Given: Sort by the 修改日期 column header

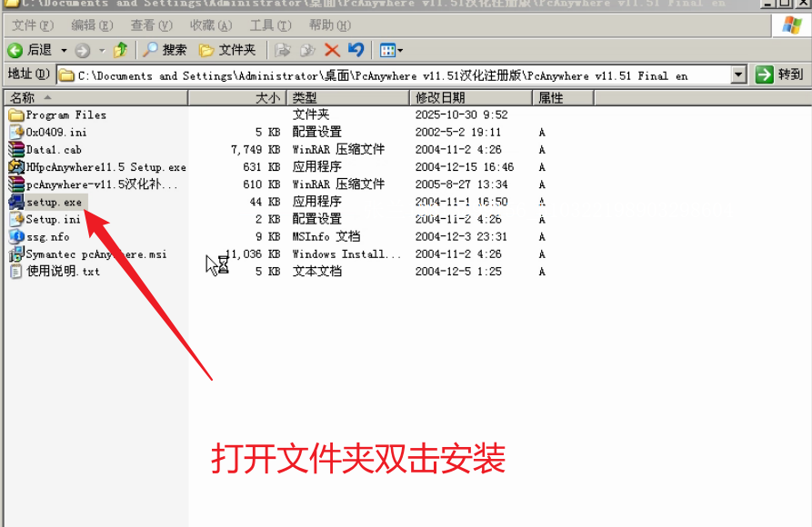Looking at the screenshot, I should pos(471,97).
